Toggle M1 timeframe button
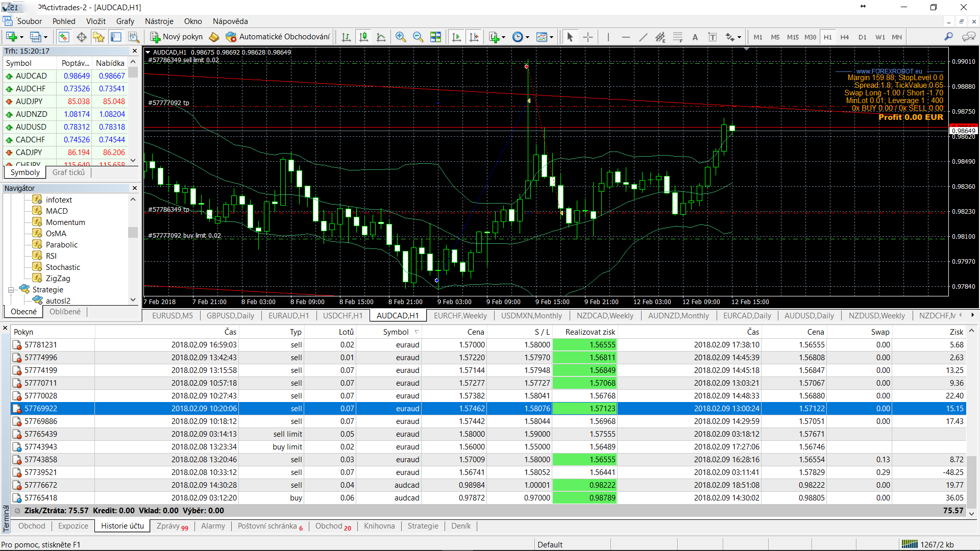This screenshot has width=980, height=551. (758, 37)
